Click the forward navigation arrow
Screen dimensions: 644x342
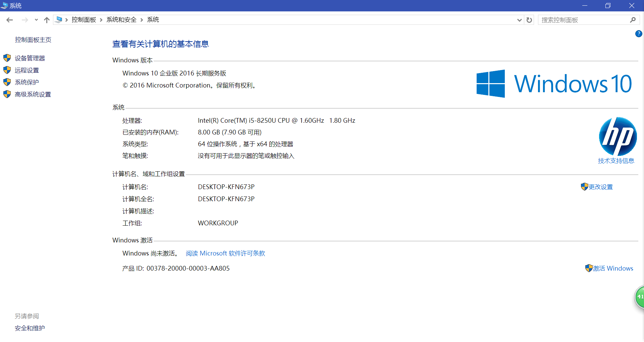click(25, 20)
